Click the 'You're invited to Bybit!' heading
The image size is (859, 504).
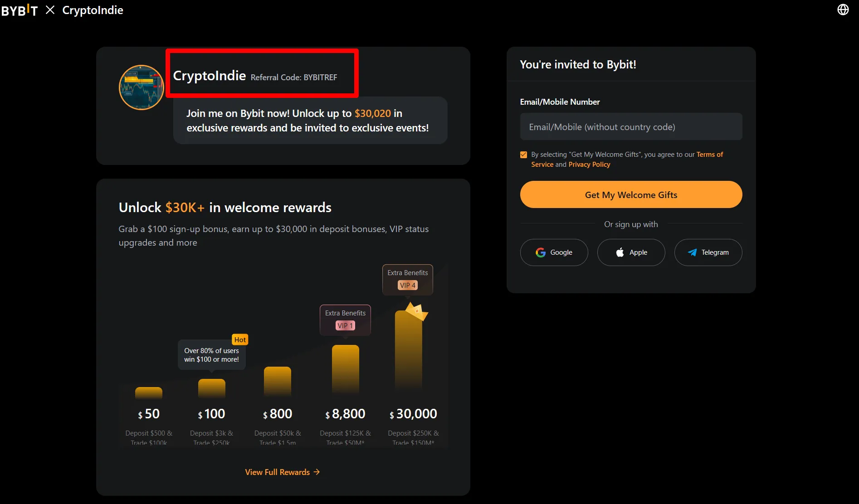click(x=578, y=64)
